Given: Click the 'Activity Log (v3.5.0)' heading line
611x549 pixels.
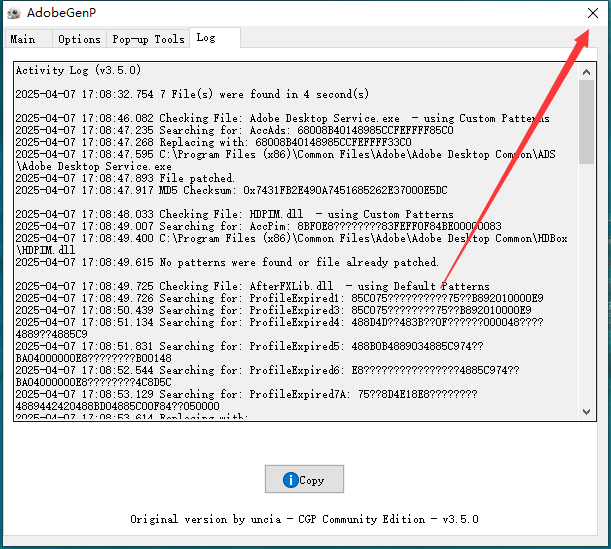Looking at the screenshot, I should 78,70.
